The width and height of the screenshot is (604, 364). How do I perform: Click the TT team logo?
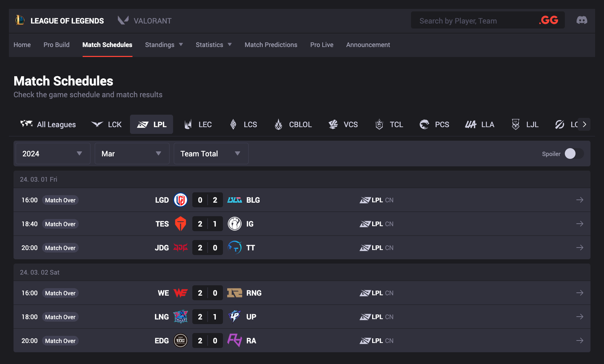pyautogui.click(x=235, y=248)
